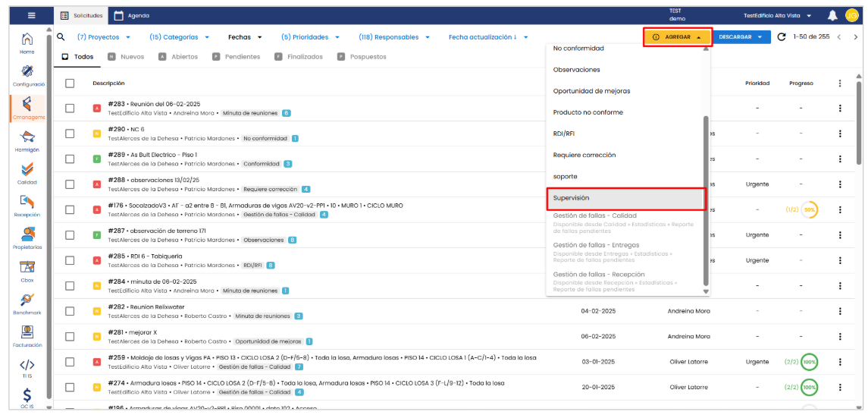Expand the (7) Proyectos filter dropdown
This screenshot has height=415, width=868.
pos(104,37)
